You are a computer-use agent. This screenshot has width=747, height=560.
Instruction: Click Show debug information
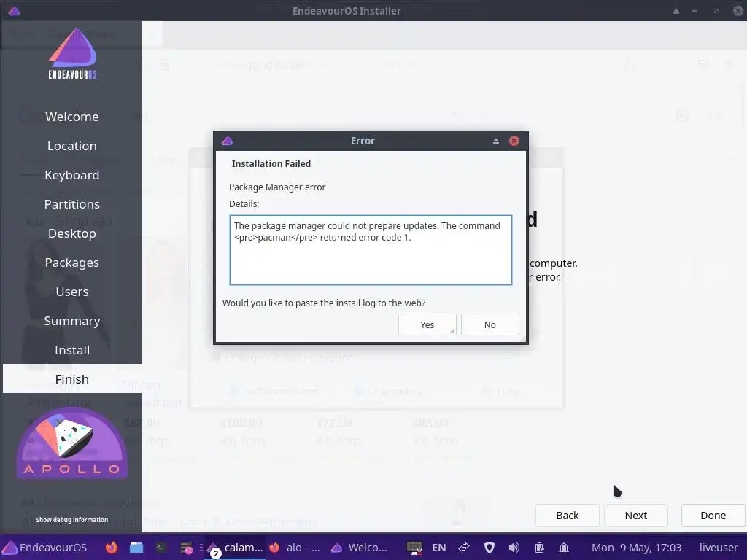point(72,519)
